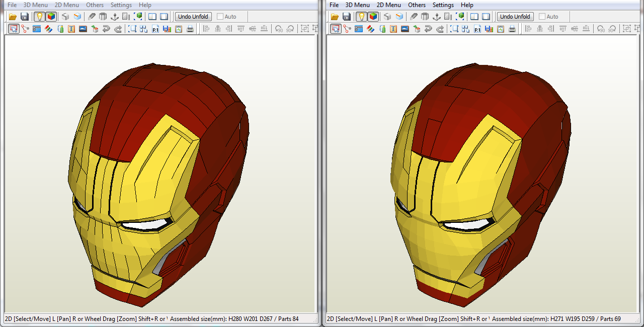Toggle the colored texture cube in the left window

[51, 17]
